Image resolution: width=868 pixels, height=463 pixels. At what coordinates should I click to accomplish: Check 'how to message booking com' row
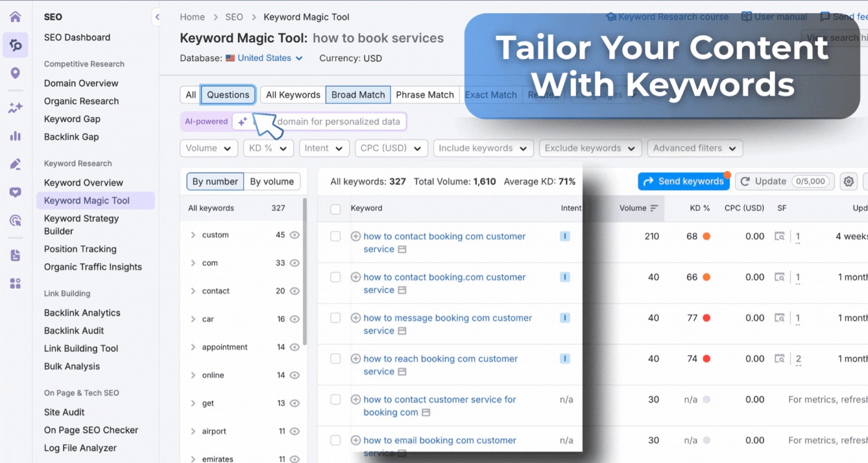click(336, 318)
